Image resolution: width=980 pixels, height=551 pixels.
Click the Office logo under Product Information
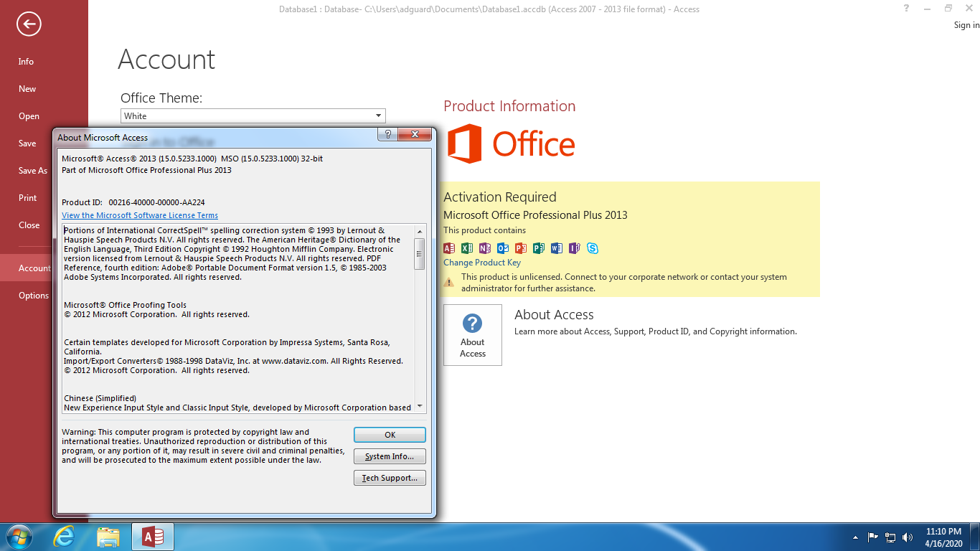click(x=511, y=143)
